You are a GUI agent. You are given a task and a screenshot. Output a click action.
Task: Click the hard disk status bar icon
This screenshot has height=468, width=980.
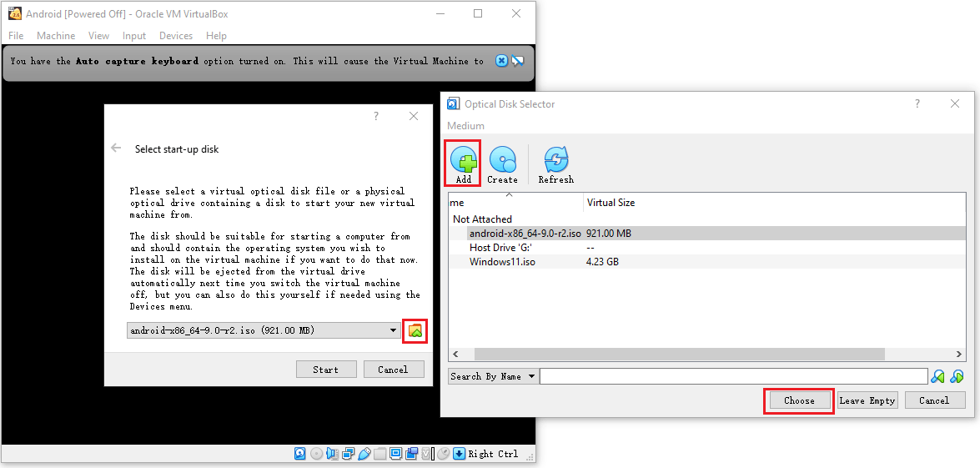point(300,454)
